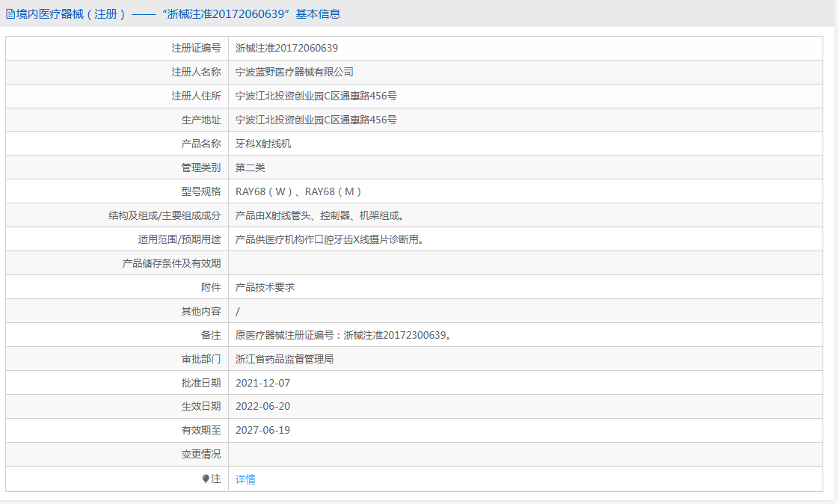Image resolution: width=839 pixels, height=504 pixels.
Task: Click the 变更情况 label
Action: [x=201, y=454]
